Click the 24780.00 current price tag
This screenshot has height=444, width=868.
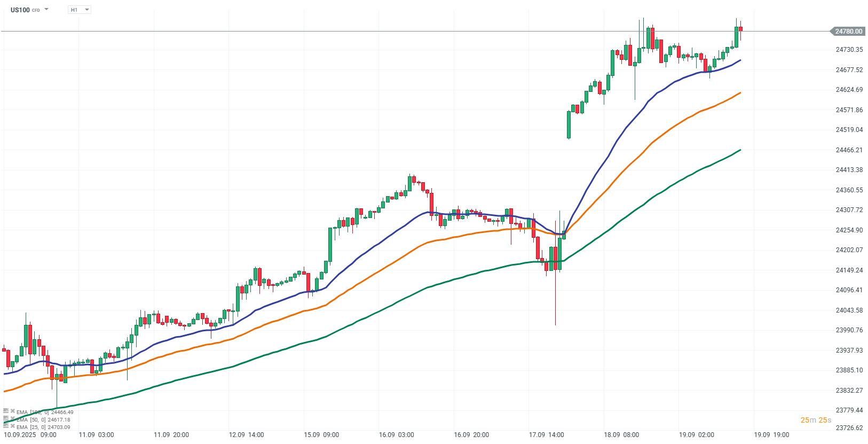click(x=848, y=32)
